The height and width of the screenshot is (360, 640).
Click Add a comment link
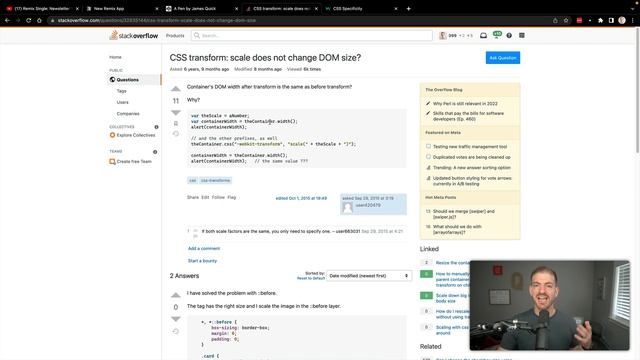pos(204,248)
